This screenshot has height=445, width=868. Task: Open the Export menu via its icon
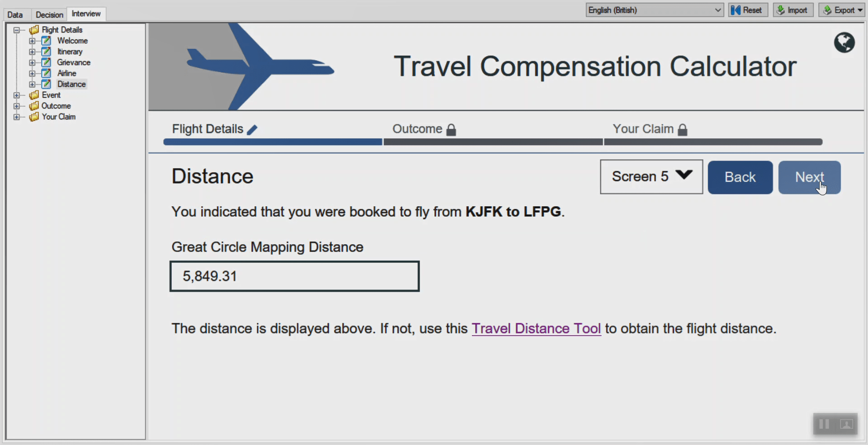pyautogui.click(x=828, y=9)
